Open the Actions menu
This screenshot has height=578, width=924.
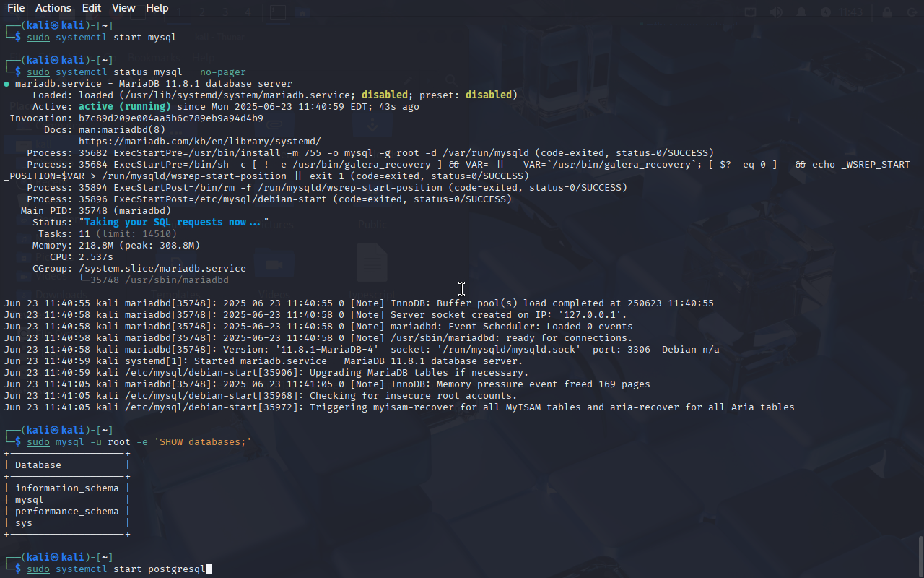pos(53,8)
